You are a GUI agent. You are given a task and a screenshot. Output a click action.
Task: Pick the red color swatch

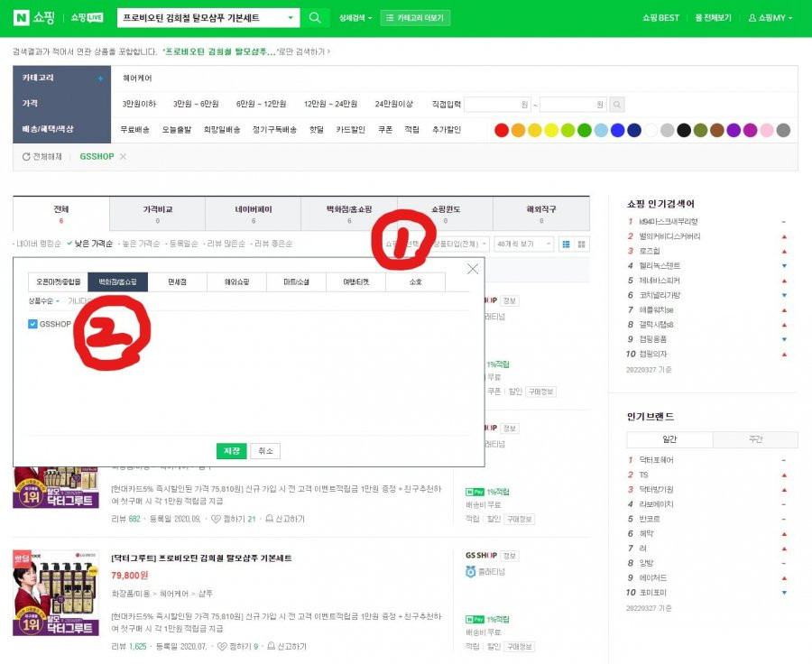tap(502, 130)
